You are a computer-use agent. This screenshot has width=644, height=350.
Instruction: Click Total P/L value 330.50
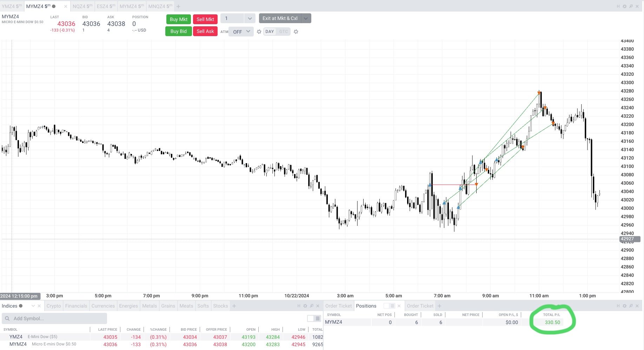point(552,322)
